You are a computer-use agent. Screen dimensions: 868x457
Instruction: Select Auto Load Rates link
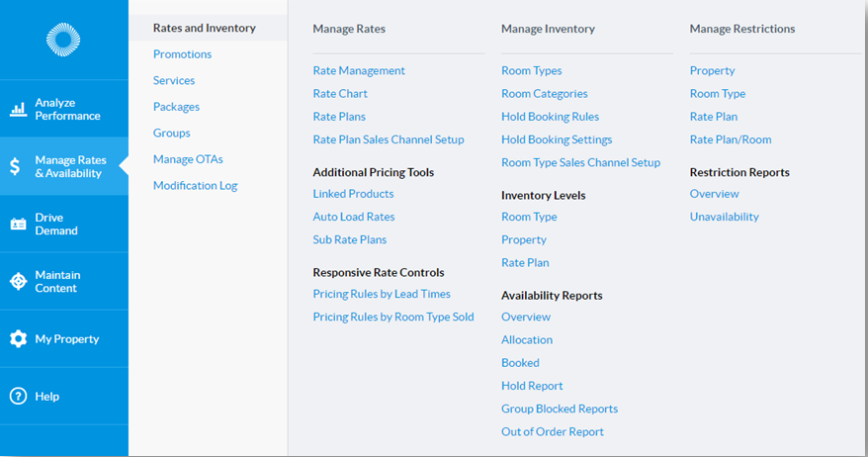[x=353, y=218]
